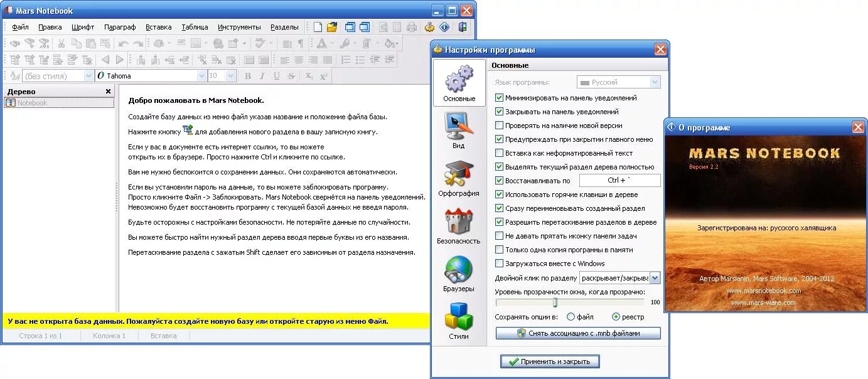The width and height of the screenshot is (868, 379).
Task: Open the Инструменты menu
Action: 239,27
